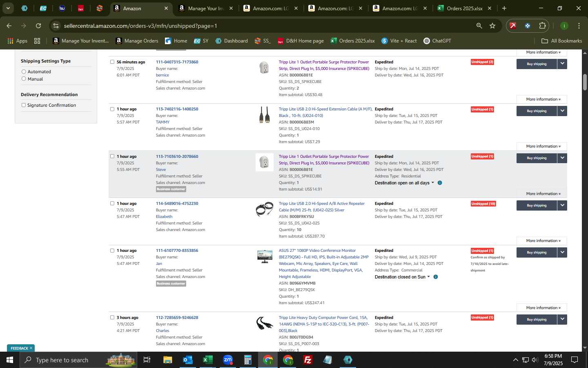Open dropdown arrow beside Buy shipping for bernice's order
Image resolution: width=588 pixels, height=368 pixels.
[x=562, y=64]
